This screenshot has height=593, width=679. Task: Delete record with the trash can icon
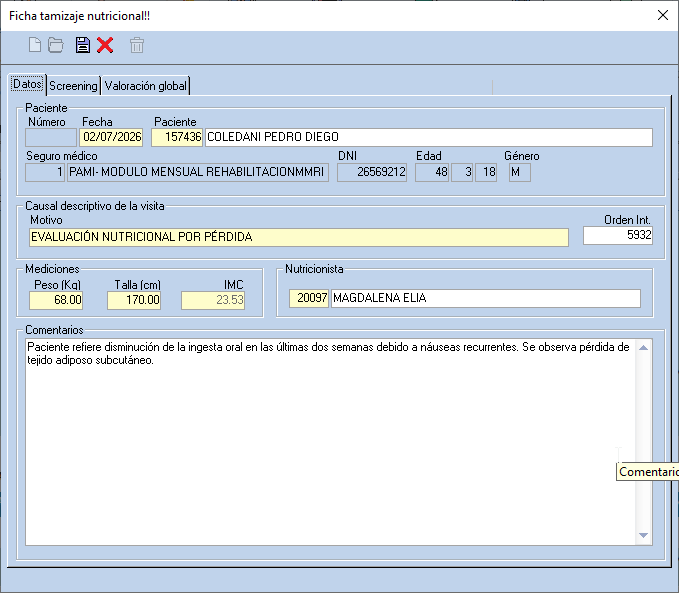137,45
